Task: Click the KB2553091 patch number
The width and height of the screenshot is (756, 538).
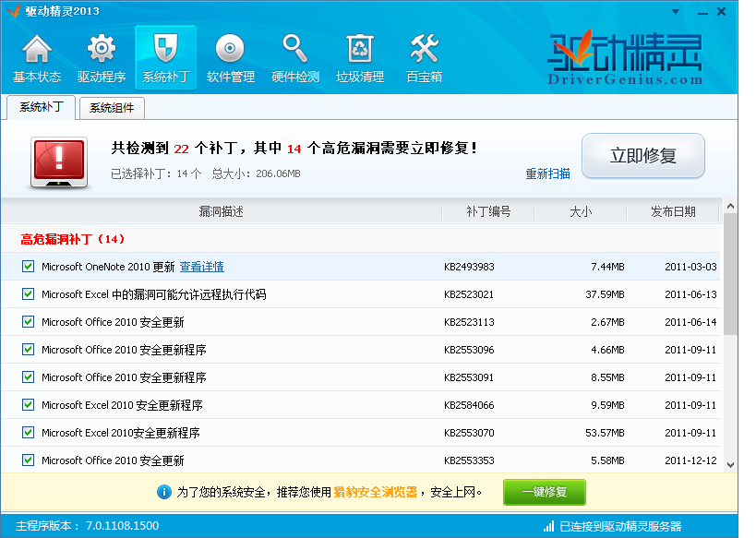Action: pyautogui.click(x=469, y=377)
